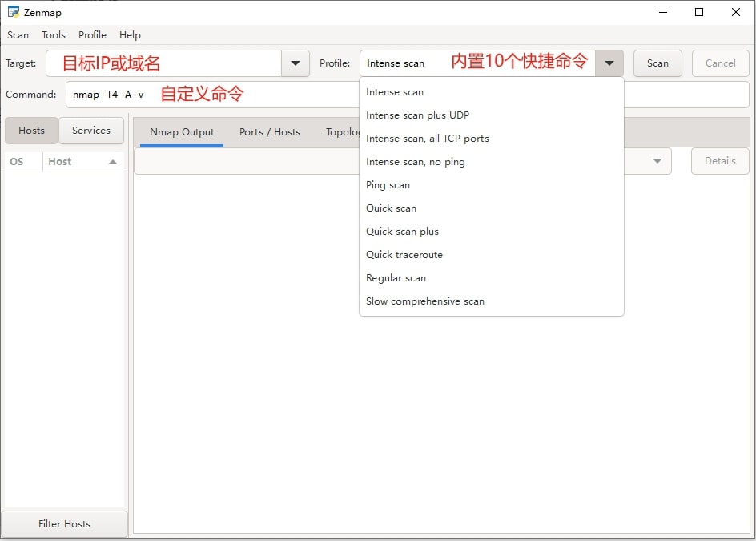The width and height of the screenshot is (756, 541).
Task: Click the Command input field
Action: [408, 95]
